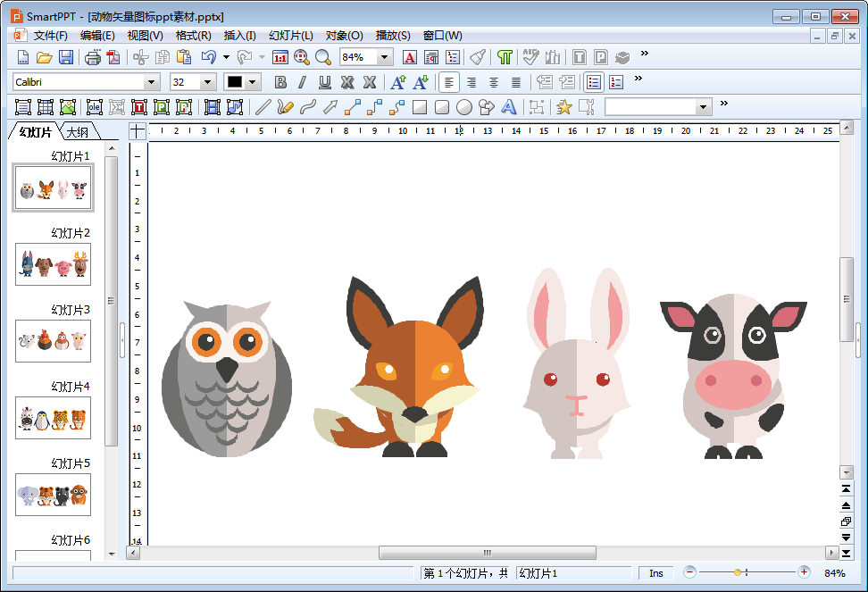Screen dimensions: 868x592
Task: Expand the font size 32 dropdown
Action: [x=208, y=82]
